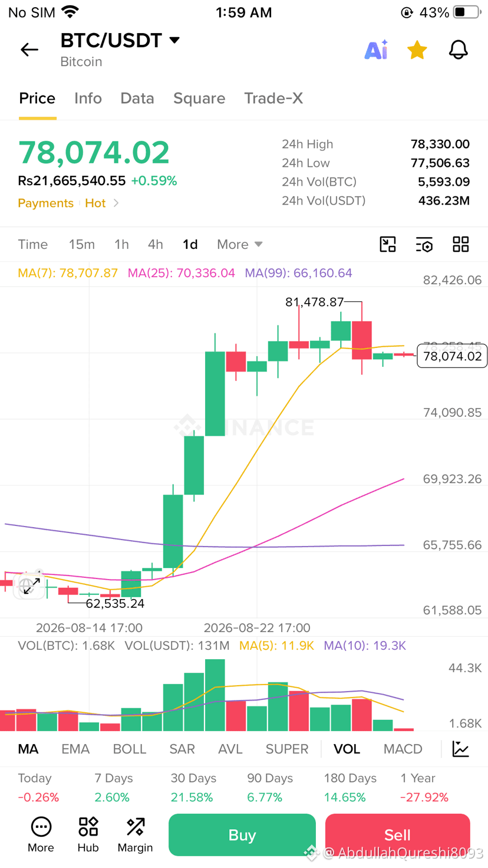Image resolution: width=488 pixels, height=868 pixels.
Task: Select the 1d interval
Action: point(190,244)
